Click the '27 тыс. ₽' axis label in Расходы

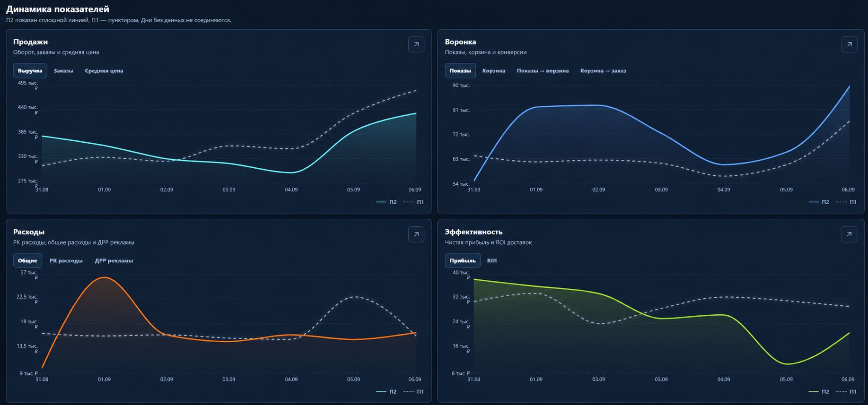click(x=29, y=275)
